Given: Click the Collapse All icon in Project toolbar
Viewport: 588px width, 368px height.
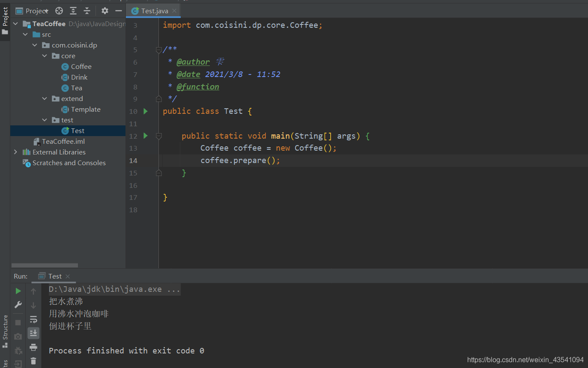Looking at the screenshot, I should click(x=87, y=11).
